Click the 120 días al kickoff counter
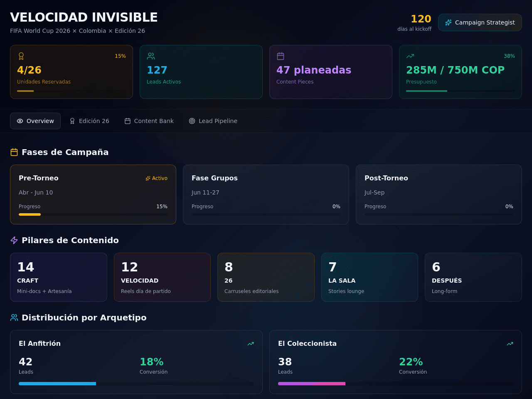 [x=414, y=23]
